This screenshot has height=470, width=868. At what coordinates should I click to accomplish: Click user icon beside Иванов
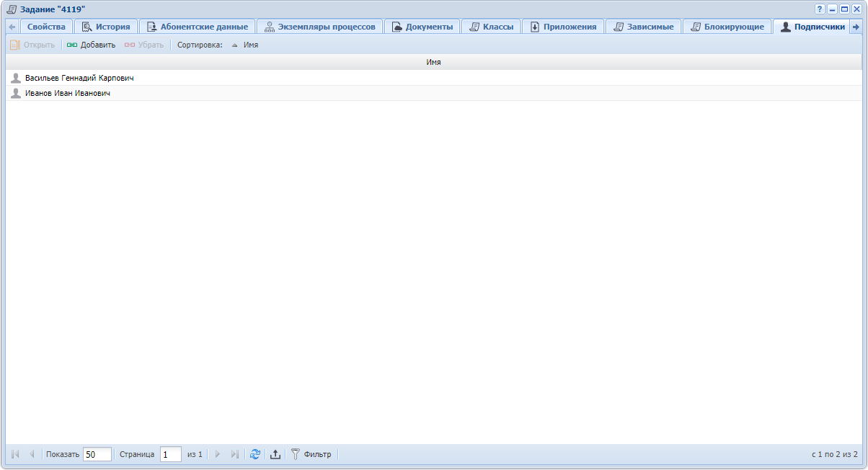pyautogui.click(x=16, y=93)
